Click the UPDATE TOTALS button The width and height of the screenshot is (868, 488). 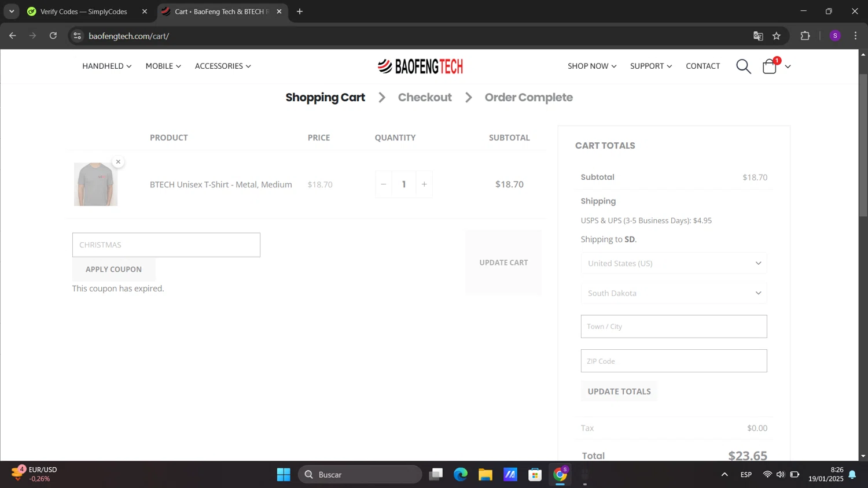pyautogui.click(x=619, y=391)
